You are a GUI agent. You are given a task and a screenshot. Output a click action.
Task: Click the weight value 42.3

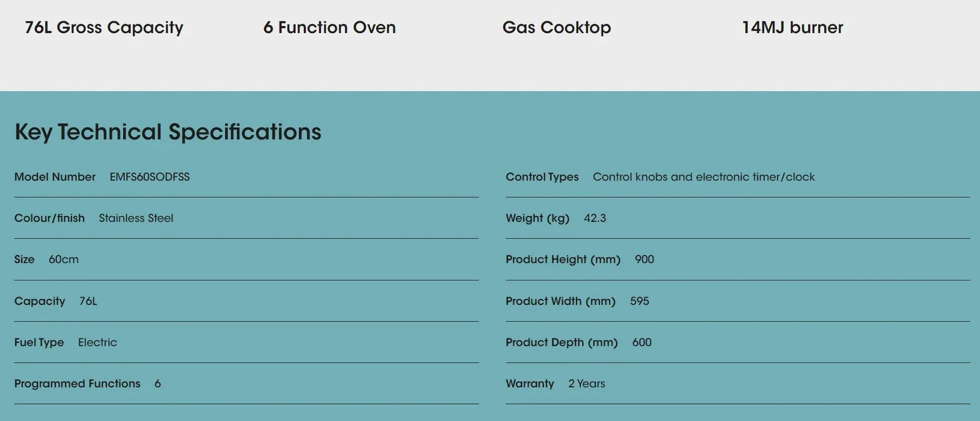(x=595, y=218)
